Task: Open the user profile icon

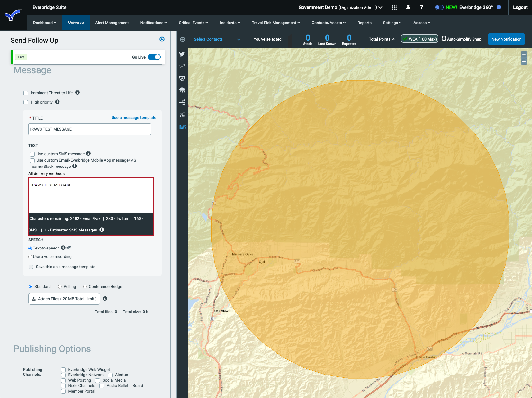Action: point(408,7)
